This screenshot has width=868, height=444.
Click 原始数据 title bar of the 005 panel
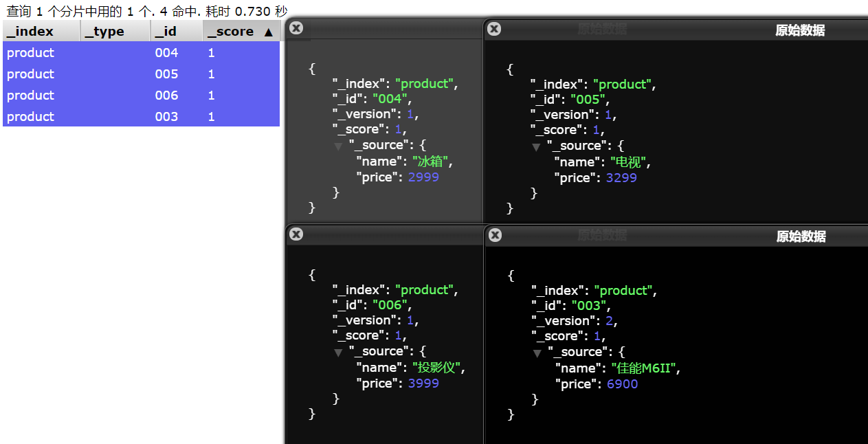click(799, 30)
